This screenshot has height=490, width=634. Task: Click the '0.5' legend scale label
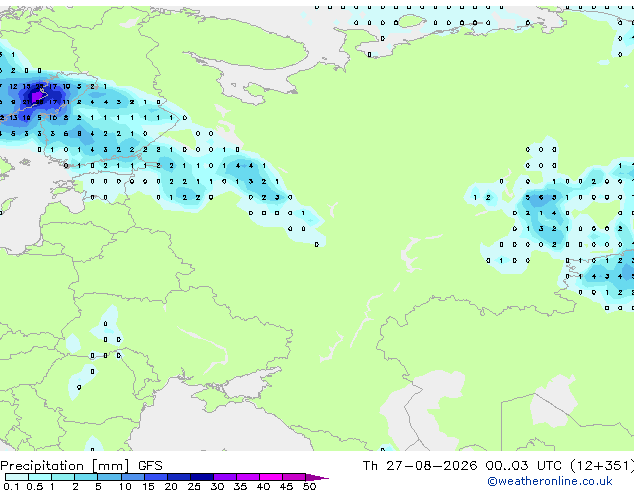(x=35, y=486)
